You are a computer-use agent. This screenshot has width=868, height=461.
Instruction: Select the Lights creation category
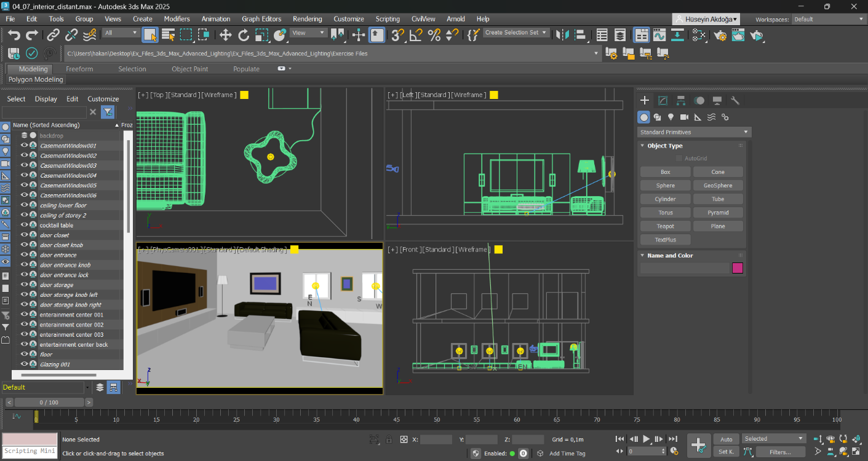671,117
